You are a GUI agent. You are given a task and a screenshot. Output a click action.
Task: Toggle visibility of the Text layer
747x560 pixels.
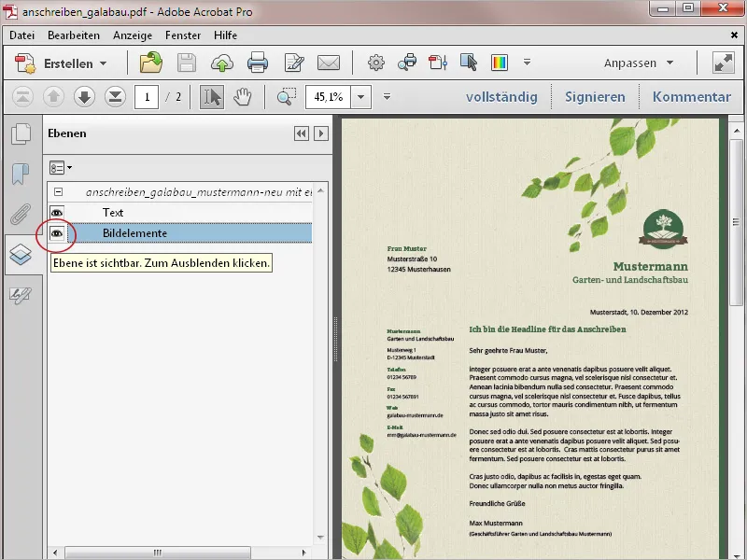[x=57, y=213]
